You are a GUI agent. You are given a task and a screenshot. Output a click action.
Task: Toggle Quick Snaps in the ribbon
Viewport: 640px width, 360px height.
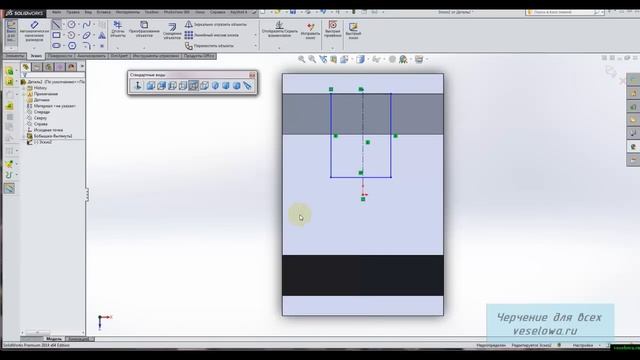[333, 29]
